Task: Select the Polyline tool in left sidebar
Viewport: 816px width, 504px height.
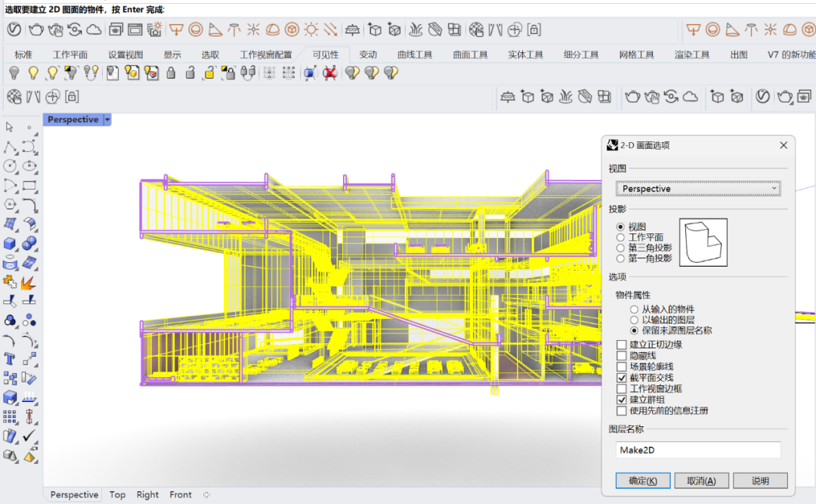Action: click(11, 148)
